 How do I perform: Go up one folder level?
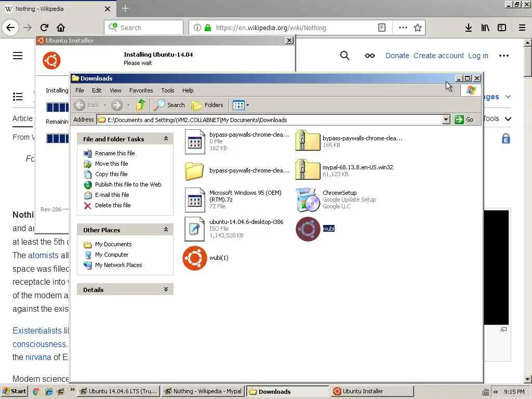141,105
